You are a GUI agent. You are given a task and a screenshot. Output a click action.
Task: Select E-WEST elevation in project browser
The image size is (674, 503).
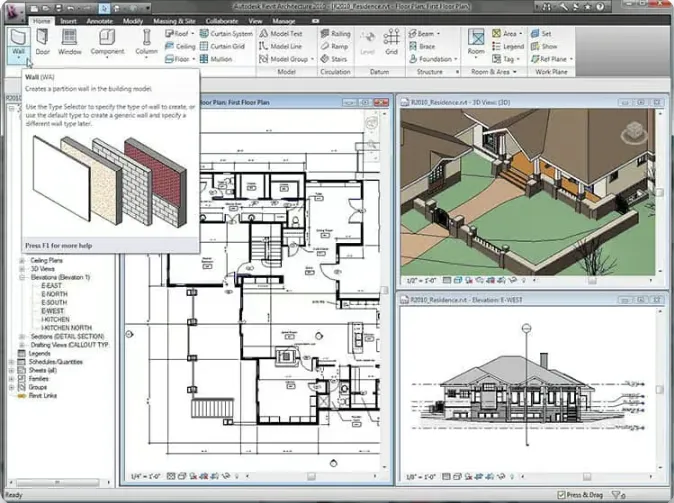(x=52, y=311)
